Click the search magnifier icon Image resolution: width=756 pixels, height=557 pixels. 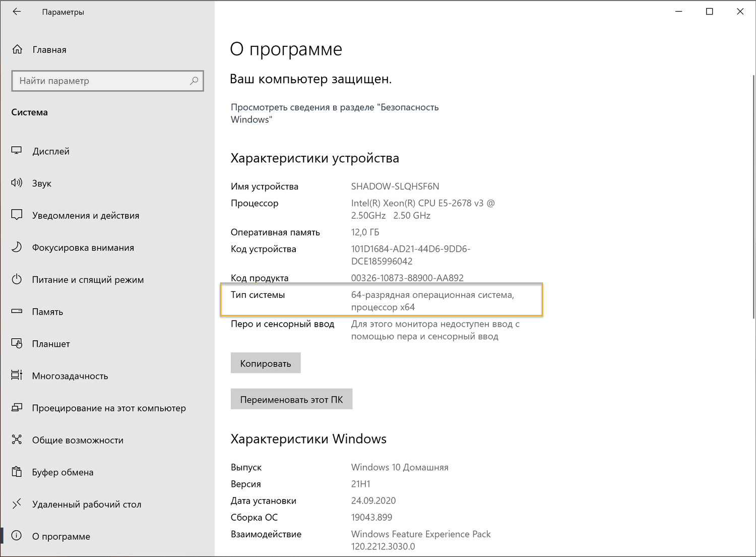point(194,81)
